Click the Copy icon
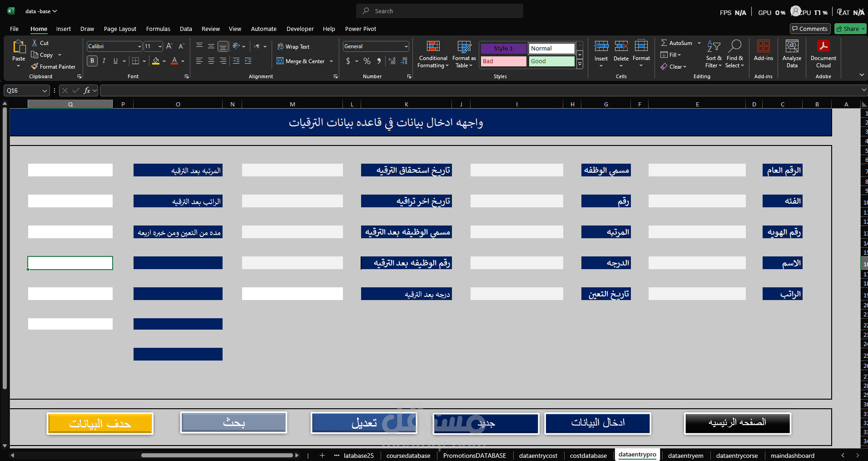The image size is (868, 461). [x=35, y=55]
